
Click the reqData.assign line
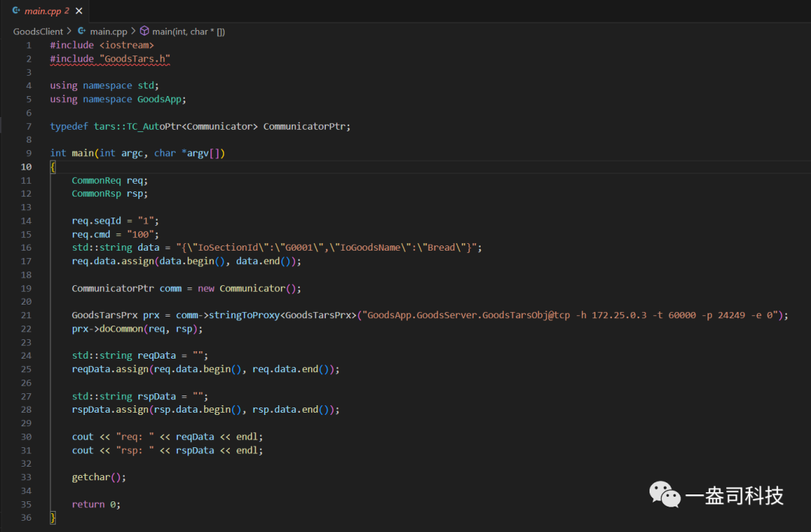[x=205, y=369]
